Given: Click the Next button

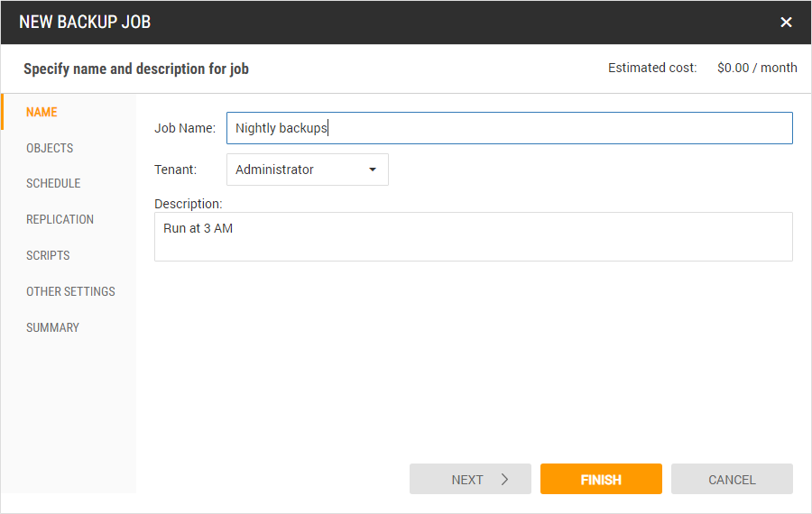Looking at the screenshot, I should pyautogui.click(x=469, y=480).
